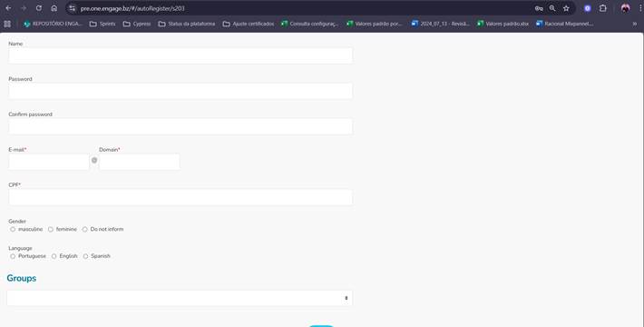Click into the Password field
Screen dimensions: 644x327
(x=181, y=91)
